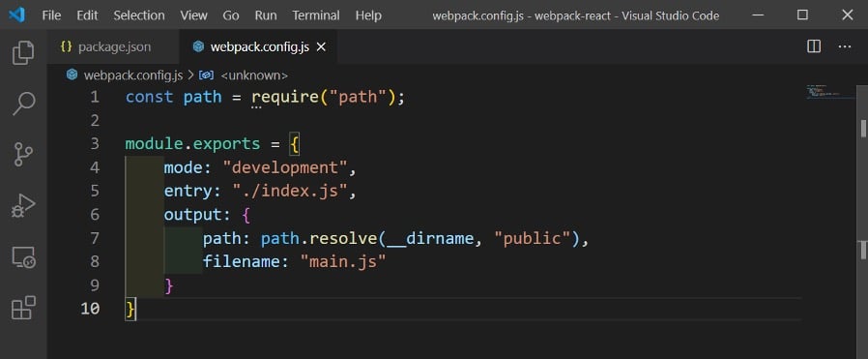Click the "main.js" string on line 8

tap(343, 261)
